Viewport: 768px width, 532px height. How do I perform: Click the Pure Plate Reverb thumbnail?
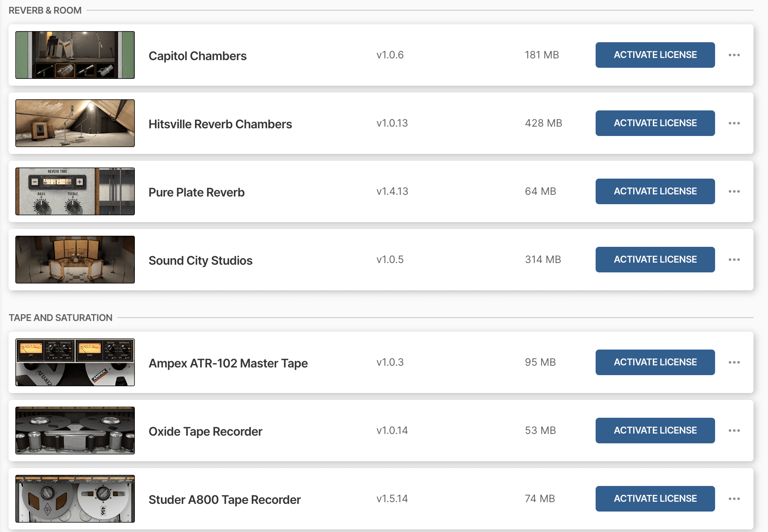tap(75, 191)
